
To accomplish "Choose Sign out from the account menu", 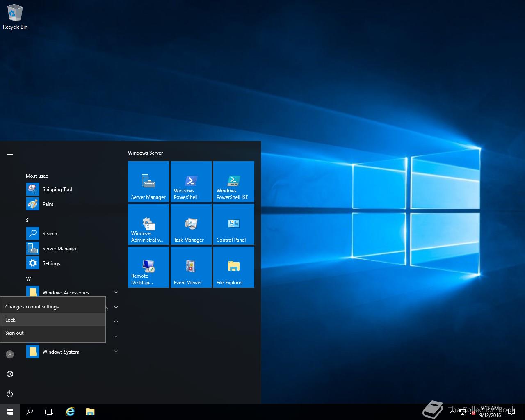I will (x=53, y=333).
